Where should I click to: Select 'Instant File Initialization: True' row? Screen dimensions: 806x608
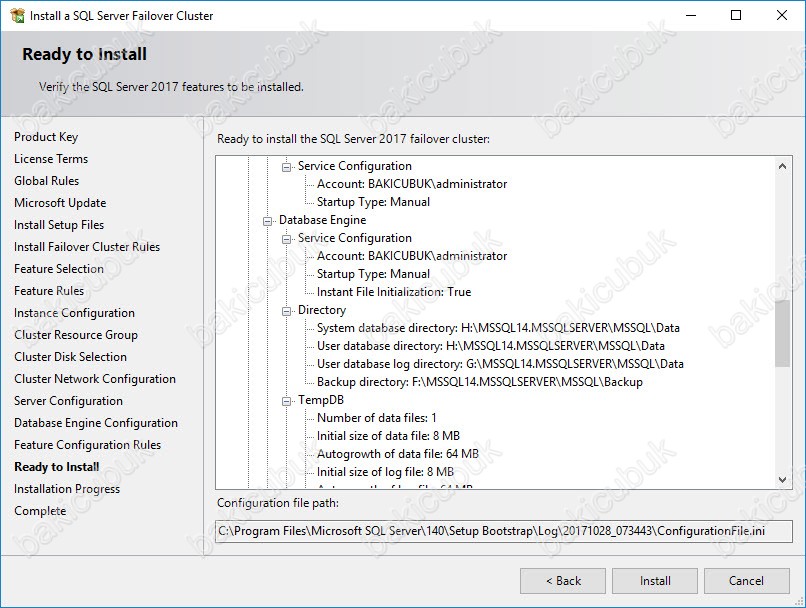(x=394, y=292)
